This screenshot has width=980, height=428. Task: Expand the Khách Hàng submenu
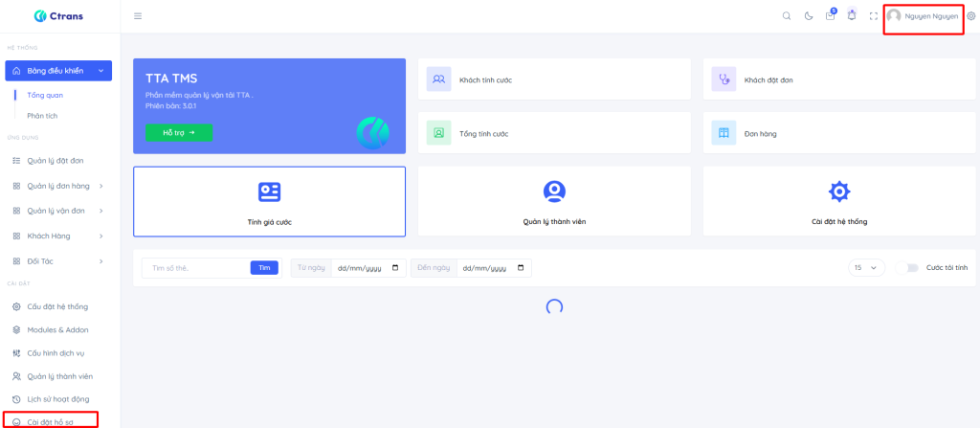[x=57, y=236]
